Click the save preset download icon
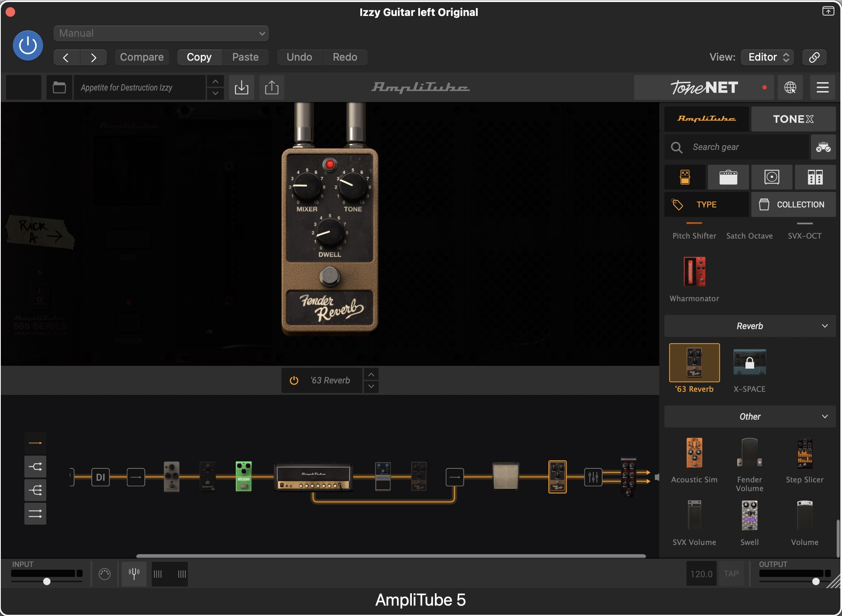The height and width of the screenshot is (616, 842). pyautogui.click(x=241, y=87)
